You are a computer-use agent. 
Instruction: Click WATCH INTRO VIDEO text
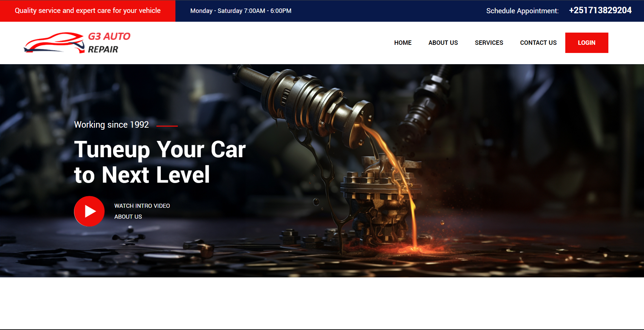[x=142, y=206]
